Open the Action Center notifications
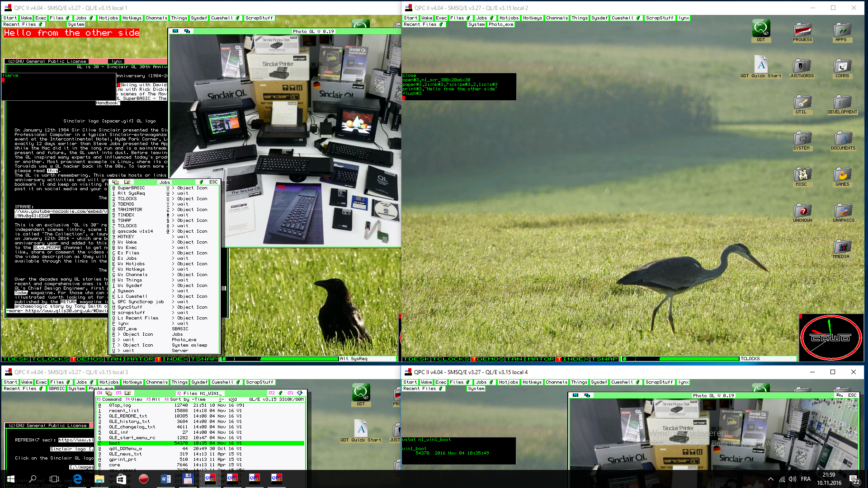 [x=854, y=479]
